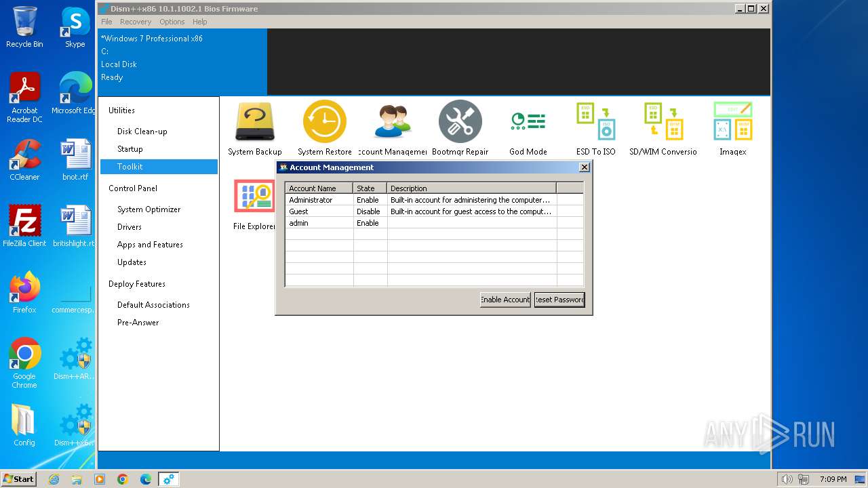
Task: Switch to the Dism++ taskbar button
Action: [169, 479]
